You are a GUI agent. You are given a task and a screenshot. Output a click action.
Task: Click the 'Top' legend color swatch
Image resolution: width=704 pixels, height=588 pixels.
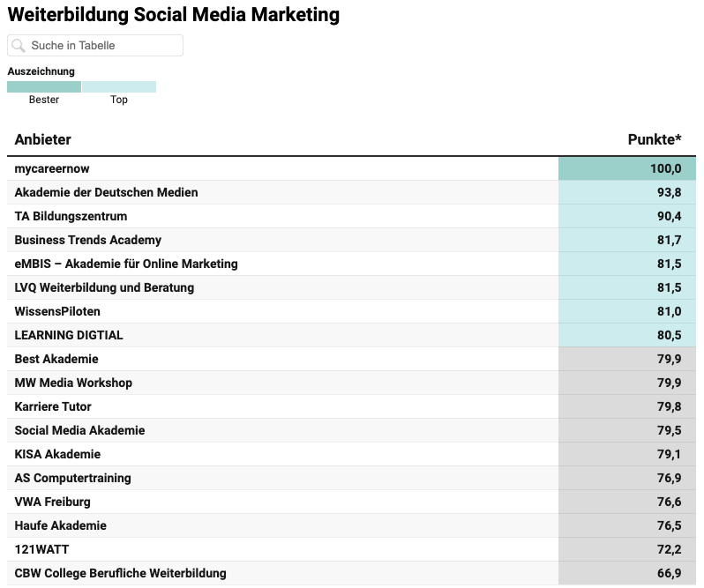click(x=119, y=87)
